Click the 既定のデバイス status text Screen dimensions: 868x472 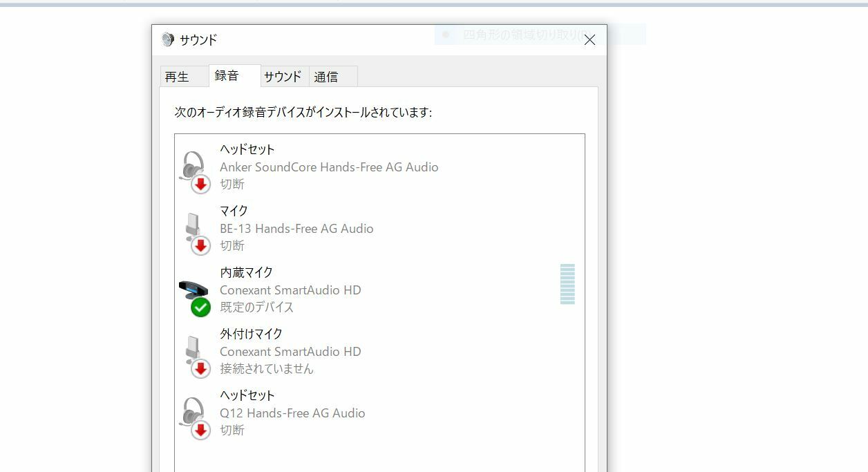click(x=256, y=307)
